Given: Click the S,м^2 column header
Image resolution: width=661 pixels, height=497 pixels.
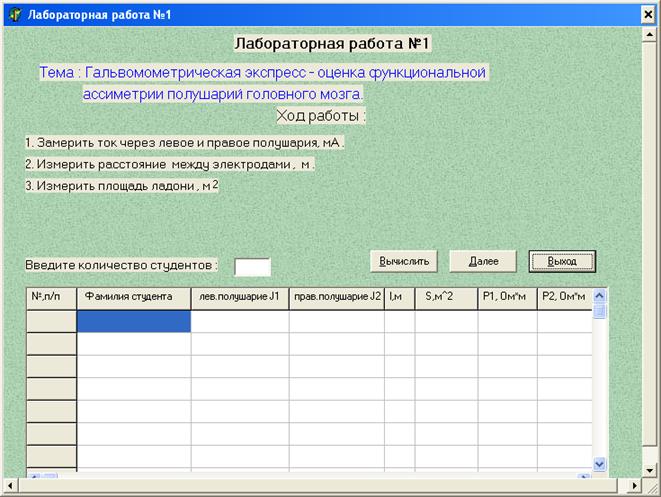Looking at the screenshot, I should (445, 297).
